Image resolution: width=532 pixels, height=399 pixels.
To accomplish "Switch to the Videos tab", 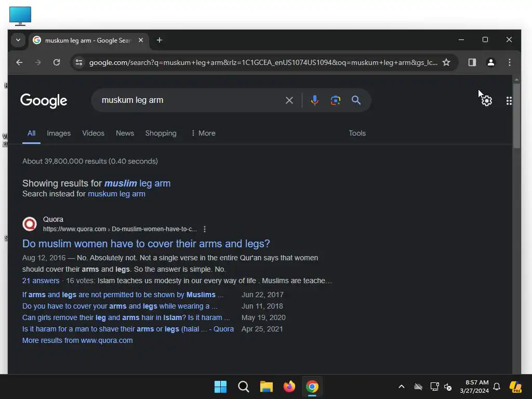I will [x=94, y=134].
